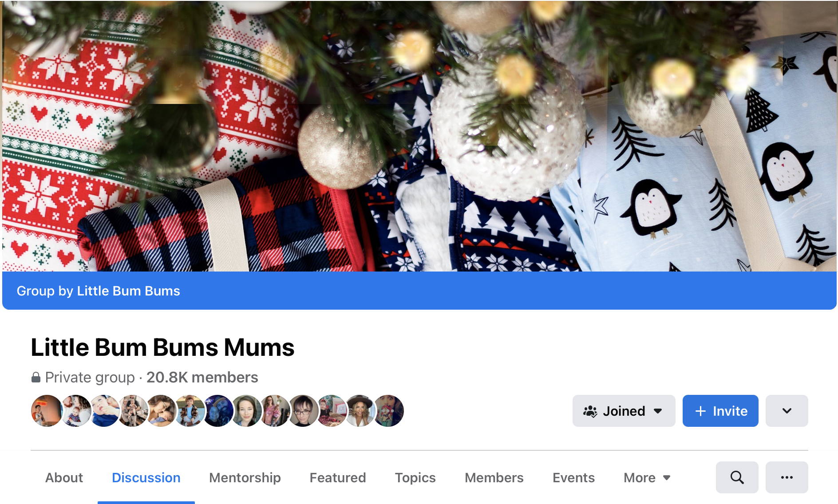This screenshot has width=838, height=504.
Task: Open first member avatar in row
Action: [x=47, y=411]
